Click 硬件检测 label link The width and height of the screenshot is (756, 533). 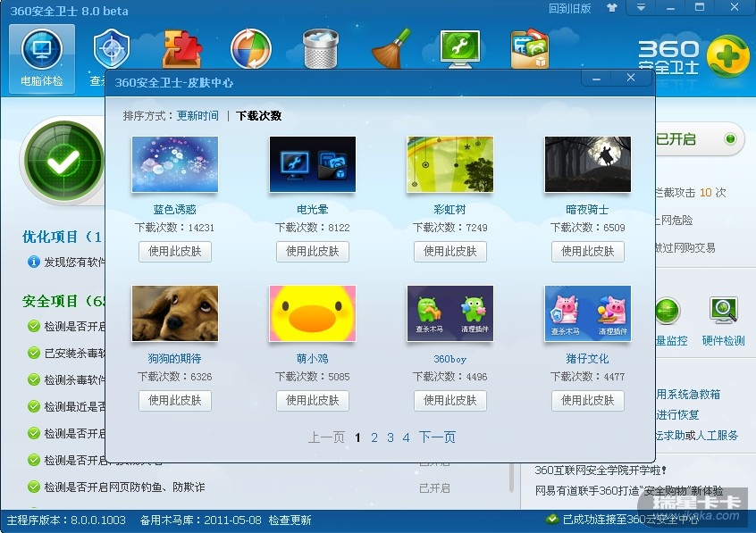[723, 341]
